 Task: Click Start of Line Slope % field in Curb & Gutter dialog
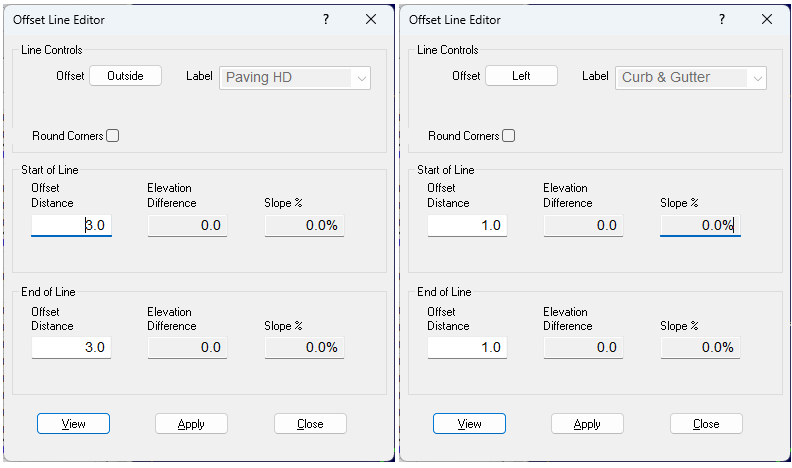(700, 226)
